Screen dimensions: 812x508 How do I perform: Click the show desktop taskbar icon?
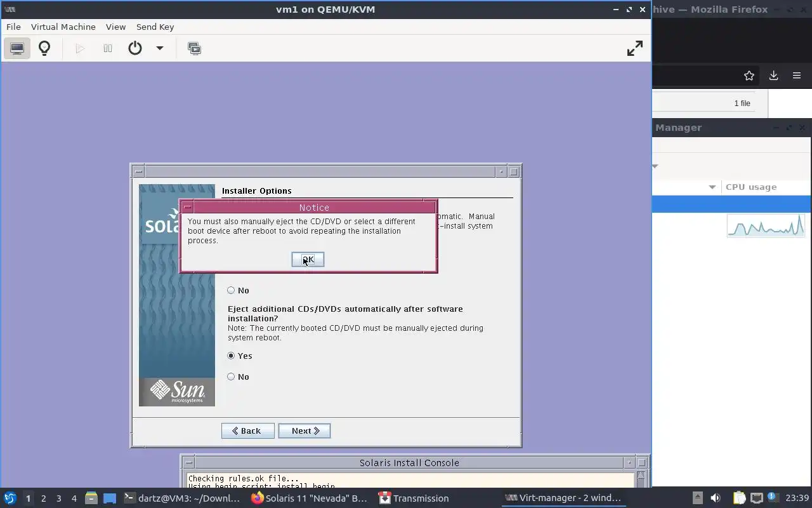(110, 498)
